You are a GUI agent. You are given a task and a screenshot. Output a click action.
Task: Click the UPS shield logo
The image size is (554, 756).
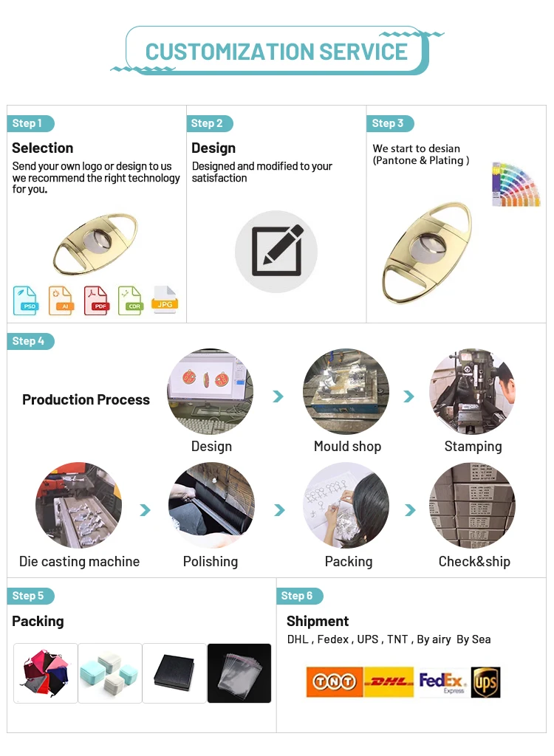486,681
